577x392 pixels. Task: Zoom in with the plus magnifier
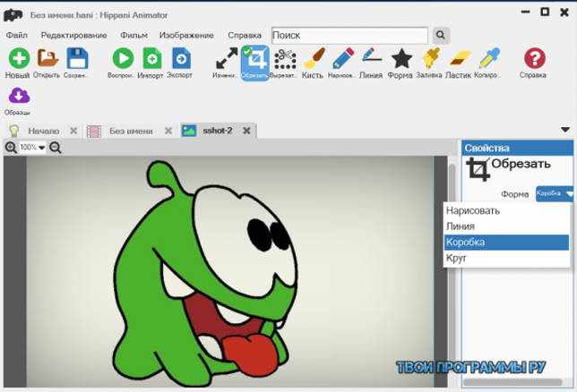(x=11, y=148)
